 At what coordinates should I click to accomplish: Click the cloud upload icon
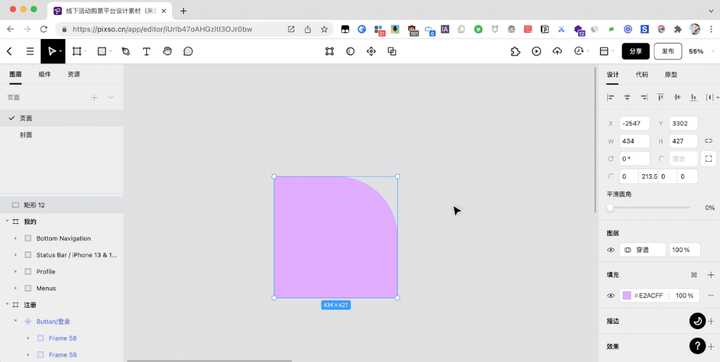[557, 51]
